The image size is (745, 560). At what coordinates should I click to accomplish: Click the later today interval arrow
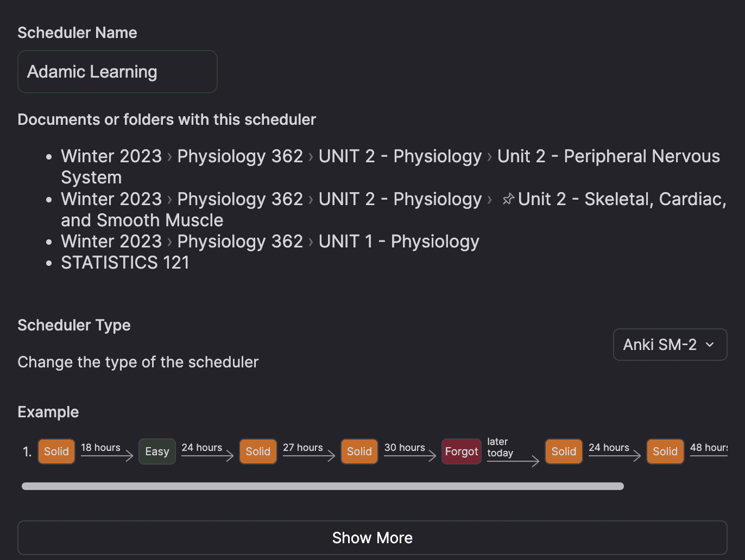tap(513, 461)
